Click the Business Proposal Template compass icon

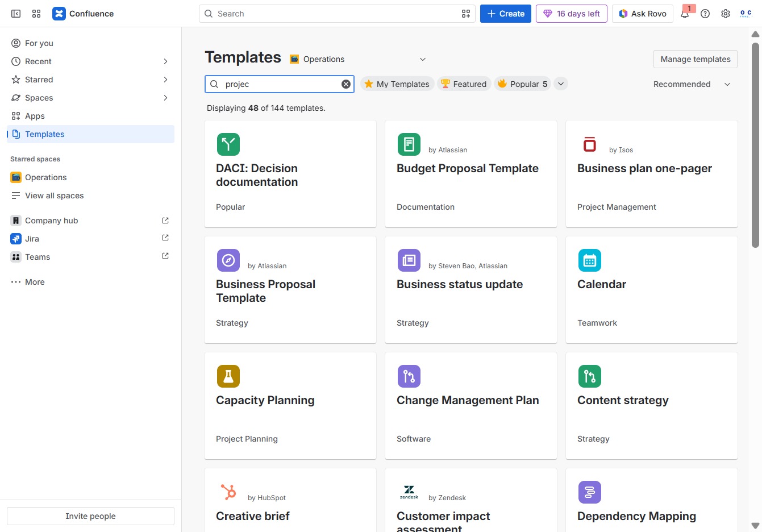[228, 260]
